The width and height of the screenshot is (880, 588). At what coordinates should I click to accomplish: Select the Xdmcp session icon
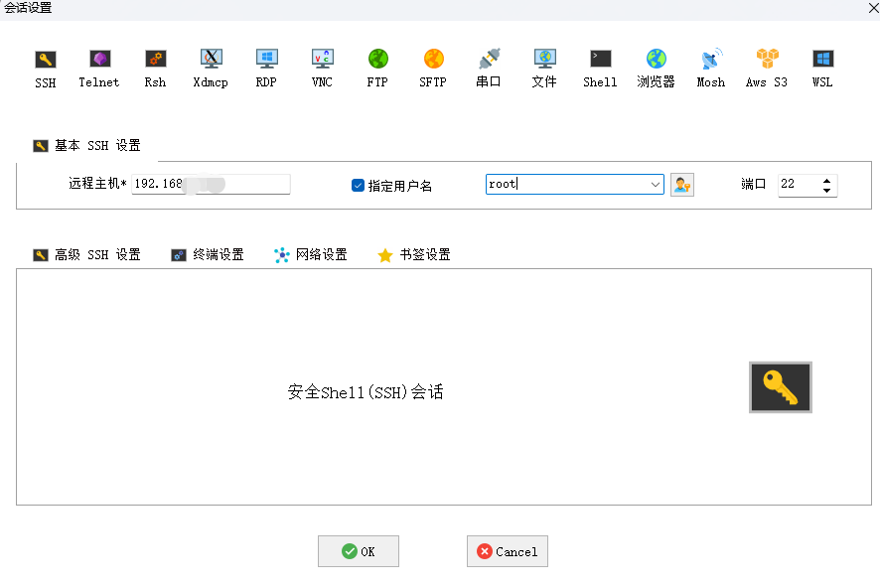coord(211,69)
